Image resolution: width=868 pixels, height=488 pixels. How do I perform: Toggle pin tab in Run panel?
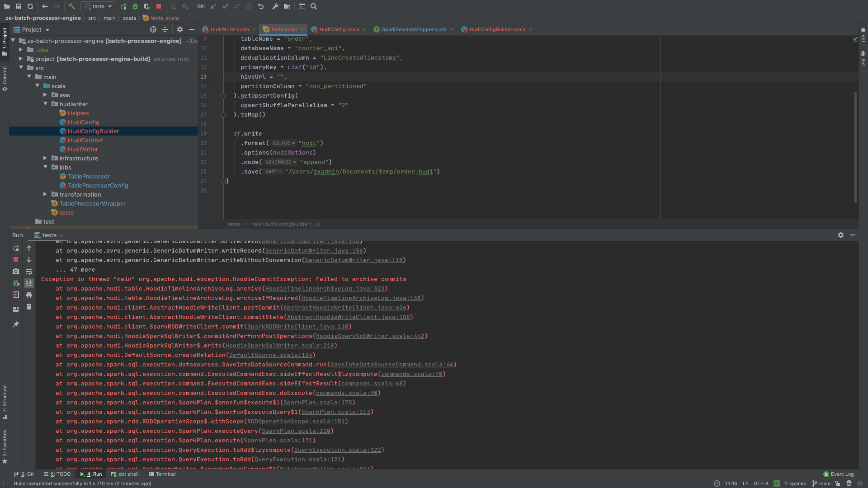click(x=16, y=324)
